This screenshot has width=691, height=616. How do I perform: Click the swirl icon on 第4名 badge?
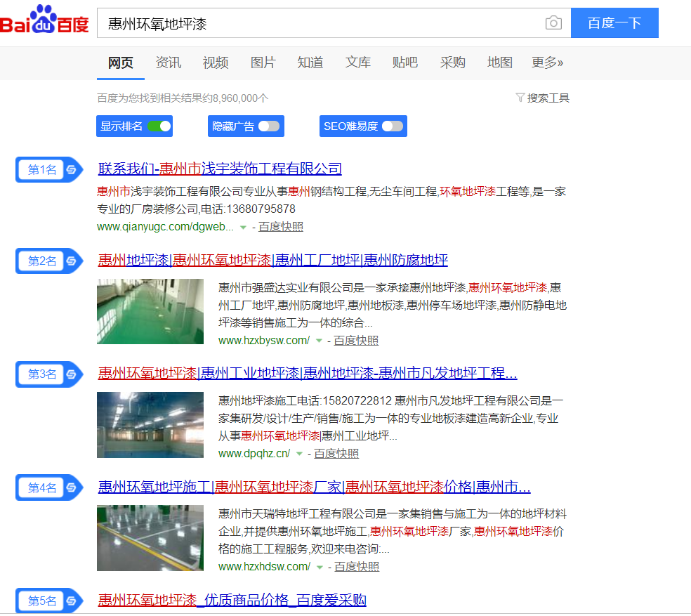(72, 487)
